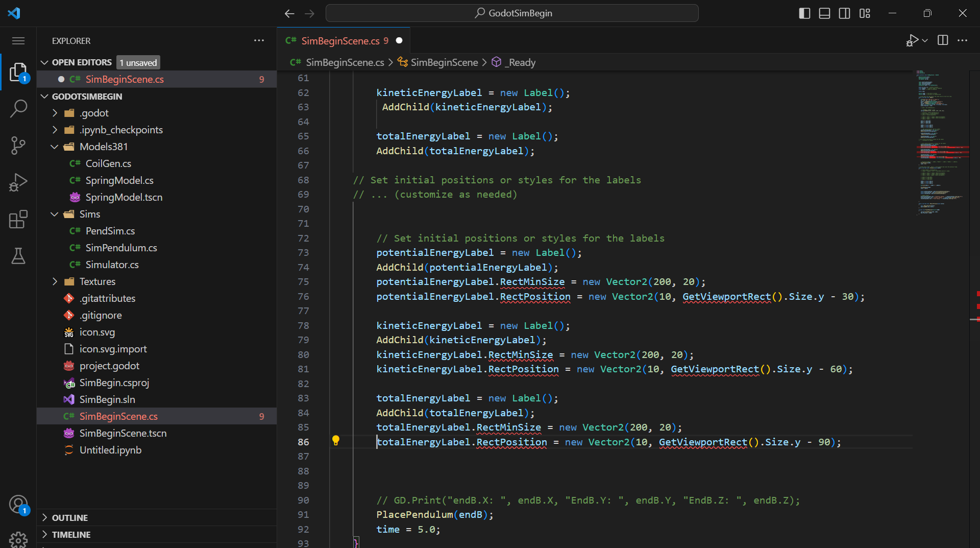
Task: Click the Run button in the editor toolbar
Action: click(x=913, y=40)
